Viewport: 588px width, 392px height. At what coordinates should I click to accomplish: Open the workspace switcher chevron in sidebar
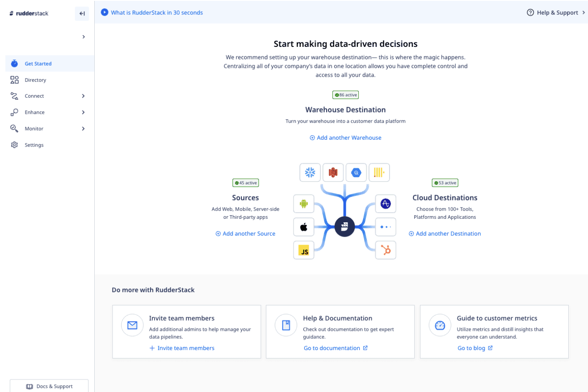[84, 37]
